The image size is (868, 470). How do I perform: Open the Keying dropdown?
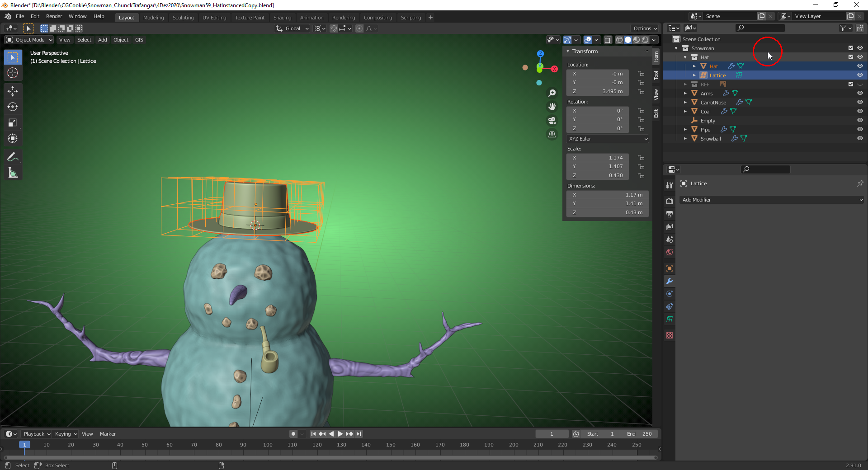tap(66, 434)
